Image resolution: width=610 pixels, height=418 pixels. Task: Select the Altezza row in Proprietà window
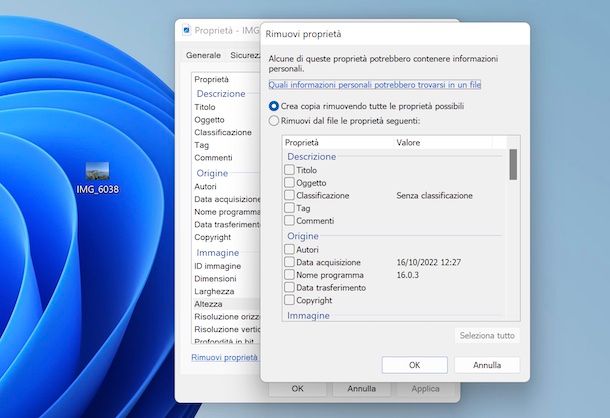(226, 304)
